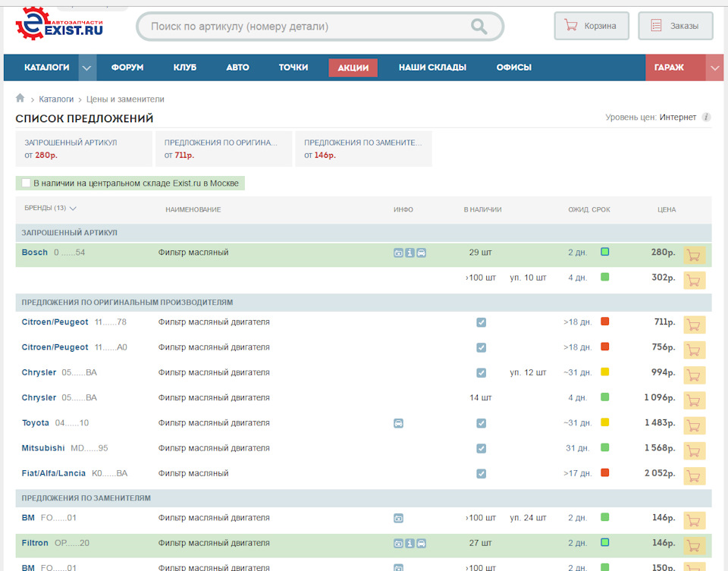Image resolution: width=728 pixels, height=571 pixels.
Task: Open the Корзина button
Action: point(591,26)
